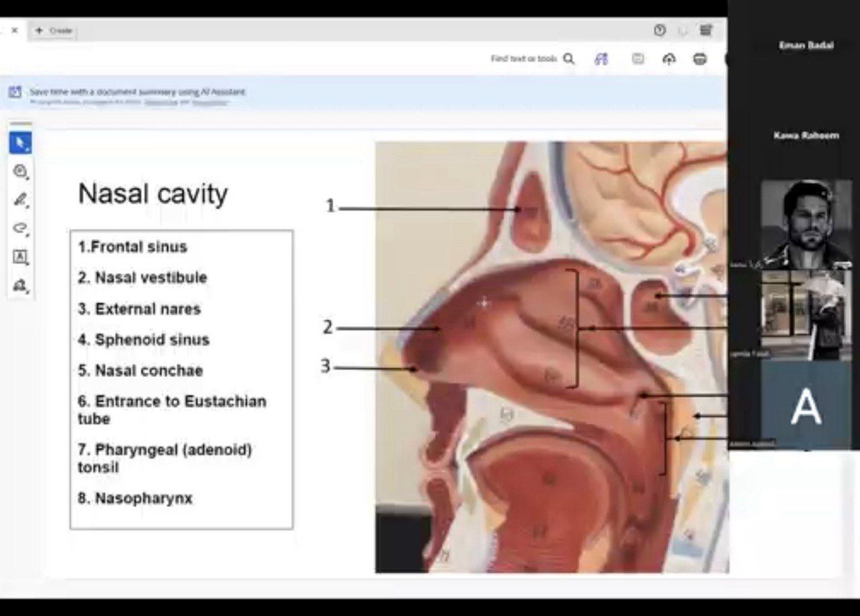Click the save icon in top toolbar
The image size is (860, 616).
tap(638, 59)
